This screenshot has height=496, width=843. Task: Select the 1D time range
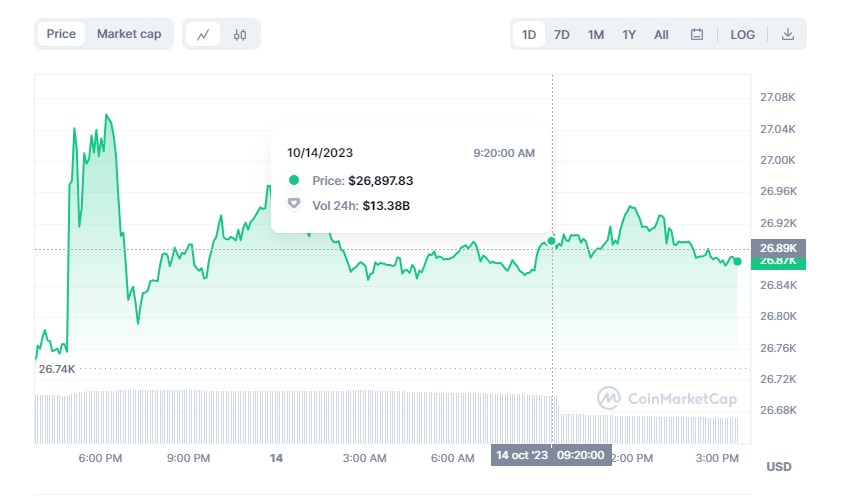(529, 34)
